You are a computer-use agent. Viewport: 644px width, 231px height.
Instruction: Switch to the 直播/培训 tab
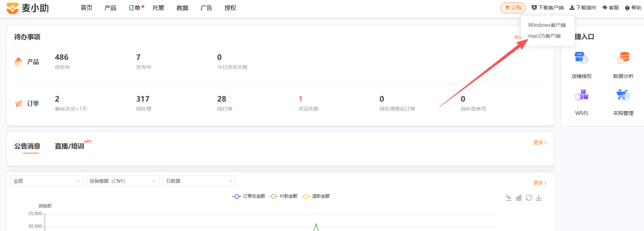[69, 146]
